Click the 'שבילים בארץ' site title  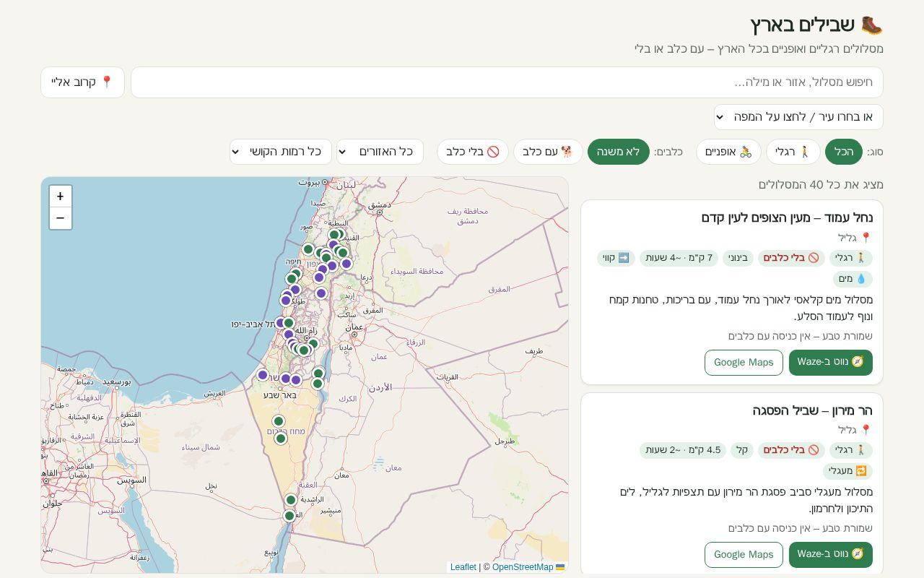[x=816, y=25]
